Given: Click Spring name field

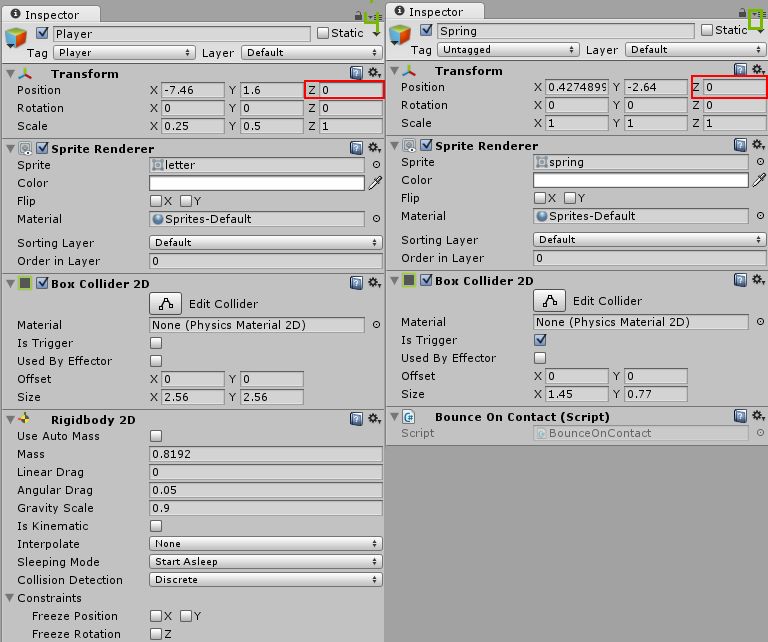Looking at the screenshot, I should 565,31.
